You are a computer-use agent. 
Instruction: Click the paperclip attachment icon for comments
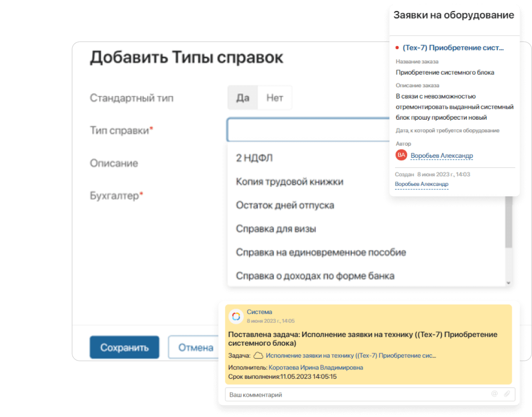tap(506, 394)
